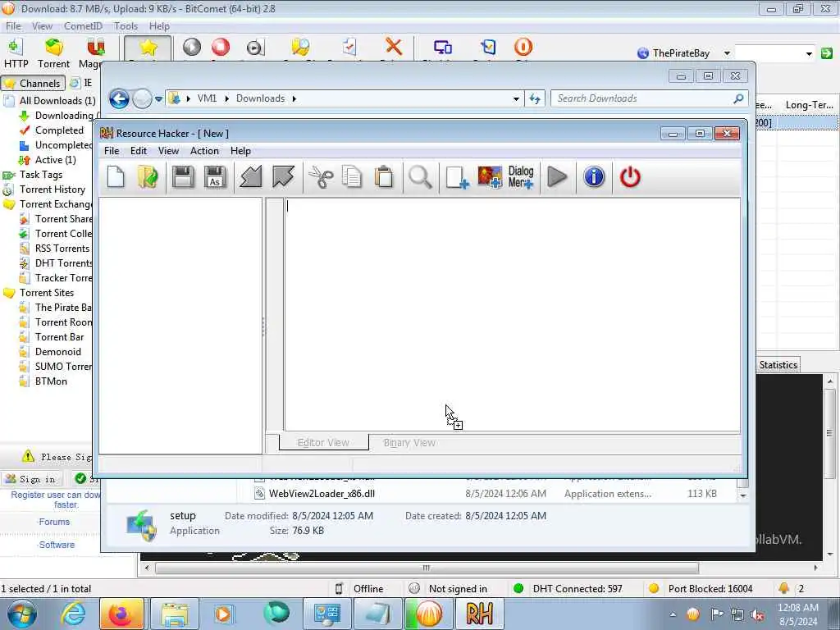This screenshot has height=630, width=840.
Task: Click Cut scissors icon in Resource Hacker
Action: pyautogui.click(x=321, y=177)
